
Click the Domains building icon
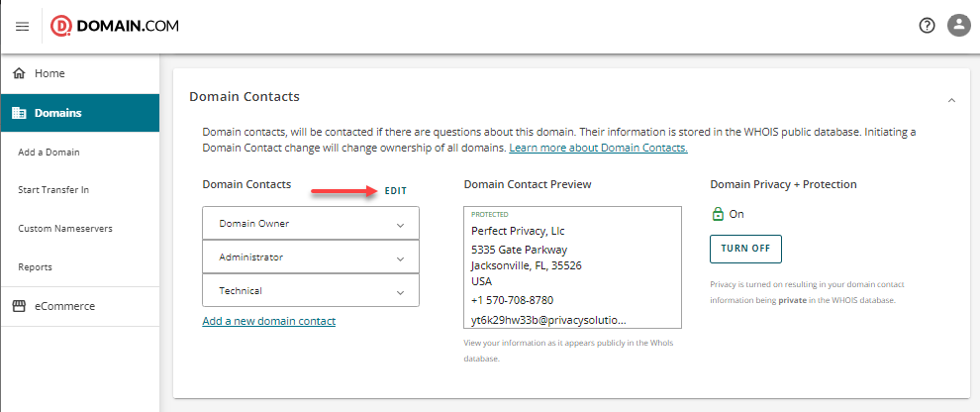tap(19, 113)
